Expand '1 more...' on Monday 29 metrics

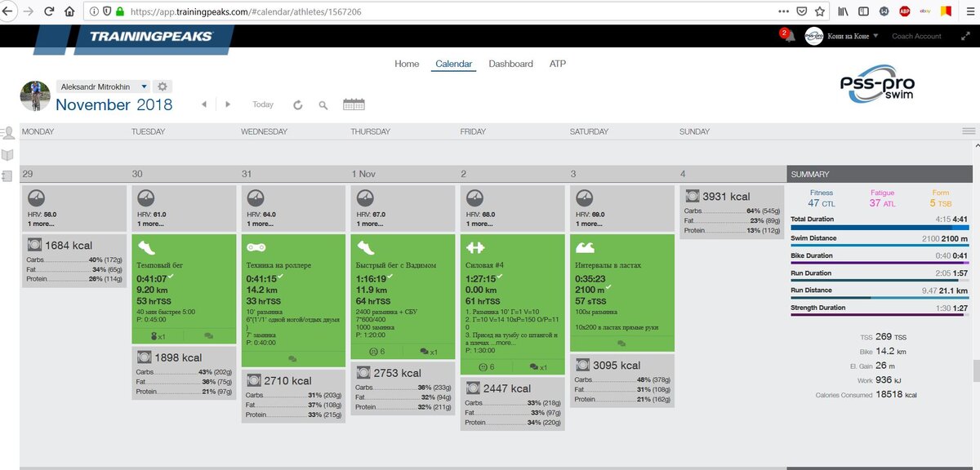(x=42, y=224)
